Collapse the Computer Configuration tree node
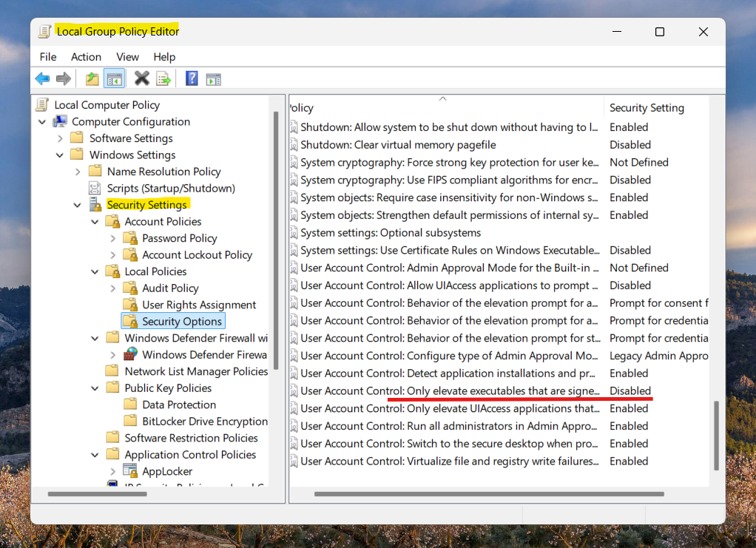The image size is (756, 548). coord(41,121)
